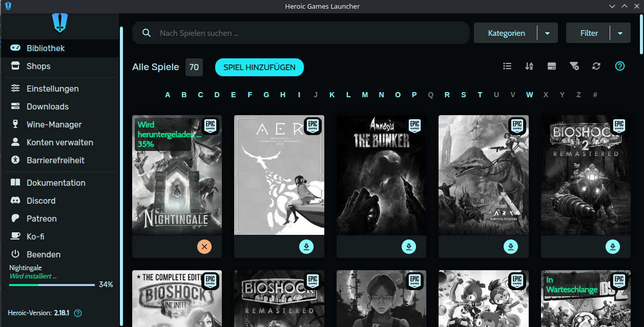
Task: Jump to letter W in the alphabet filter
Action: tap(530, 95)
